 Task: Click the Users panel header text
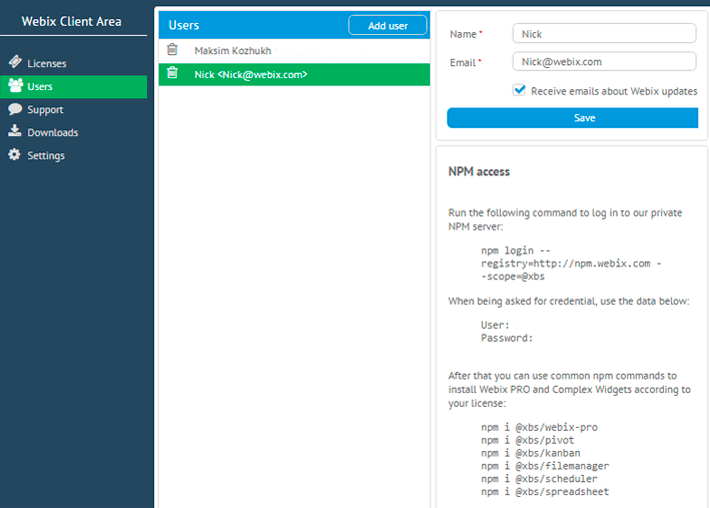[x=183, y=25]
